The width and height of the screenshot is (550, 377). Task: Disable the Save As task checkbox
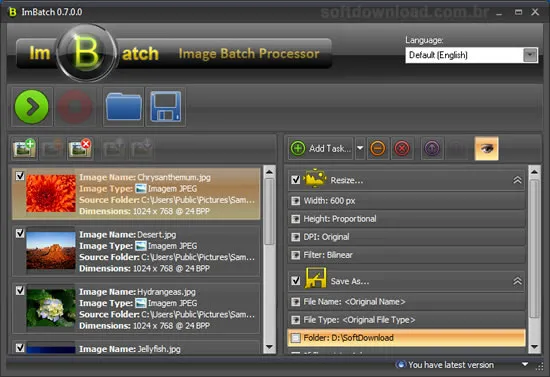(296, 281)
